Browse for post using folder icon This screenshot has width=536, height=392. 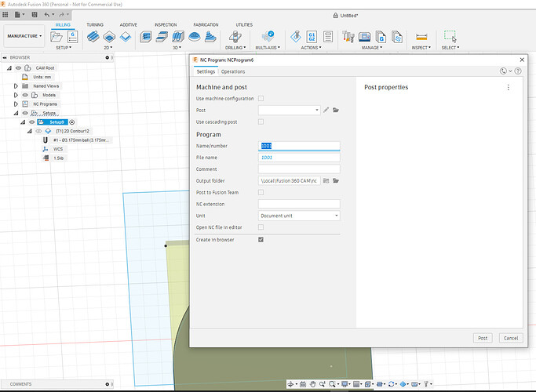click(x=336, y=111)
